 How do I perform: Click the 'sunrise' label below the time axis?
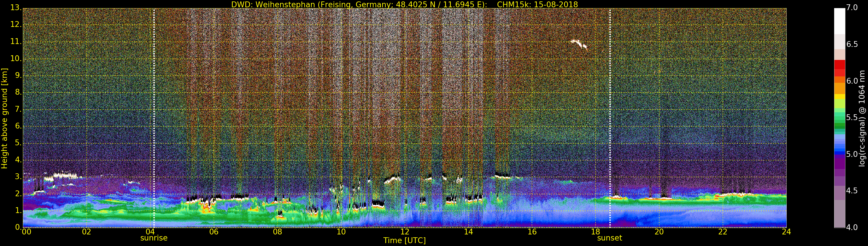click(154, 238)
